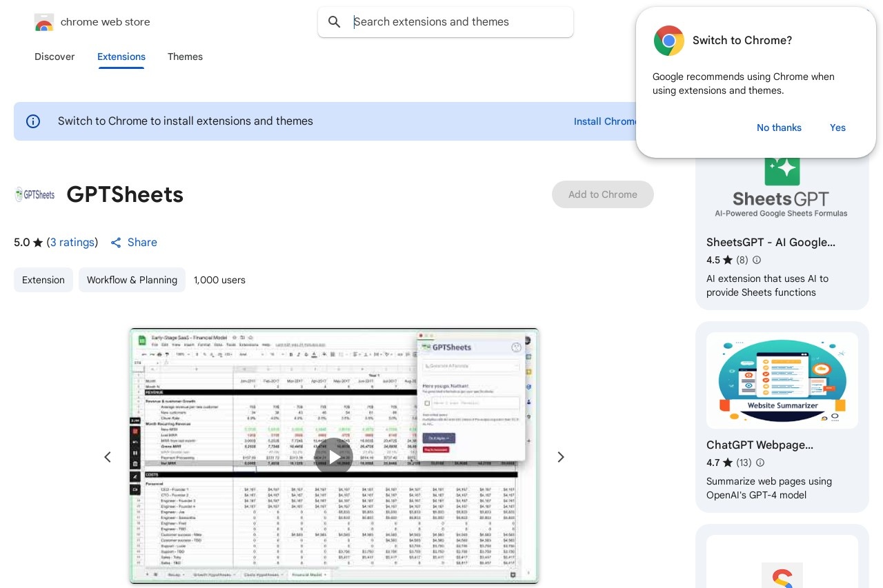Image resolution: width=883 pixels, height=588 pixels.
Task: Click the Share link text
Action: (x=142, y=243)
